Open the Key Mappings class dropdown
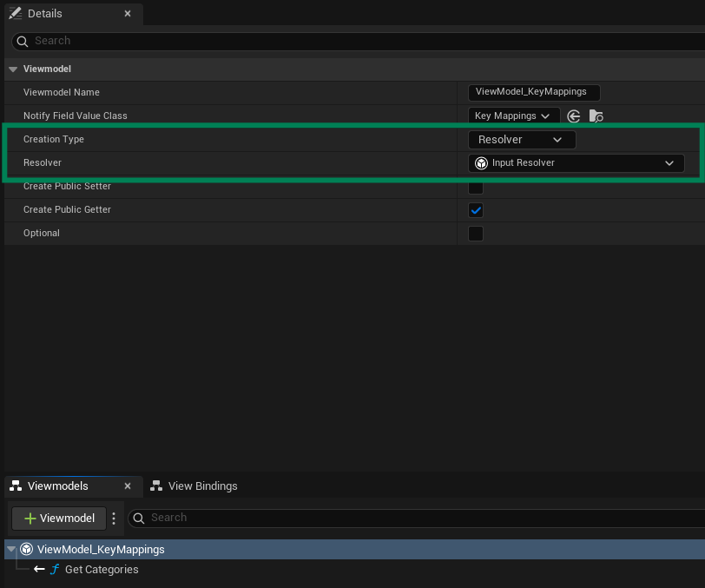The image size is (705, 588). coord(513,116)
